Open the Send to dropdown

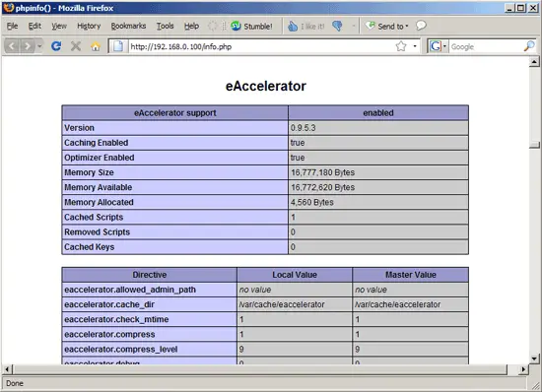[387, 27]
